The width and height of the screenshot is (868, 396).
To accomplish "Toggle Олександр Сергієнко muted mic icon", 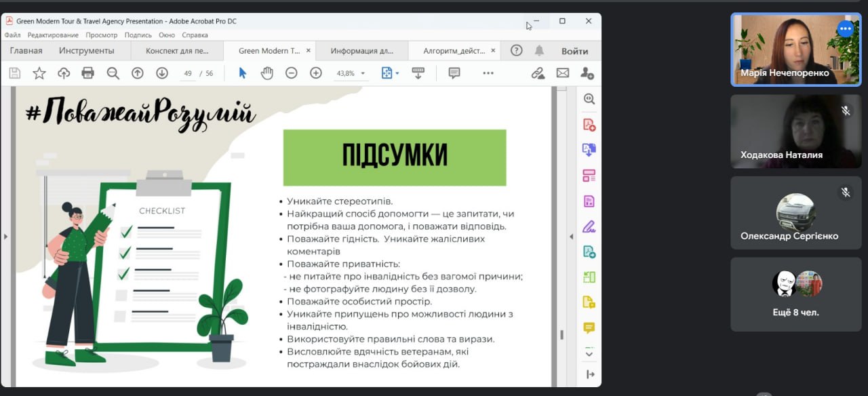I will pyautogui.click(x=845, y=193).
